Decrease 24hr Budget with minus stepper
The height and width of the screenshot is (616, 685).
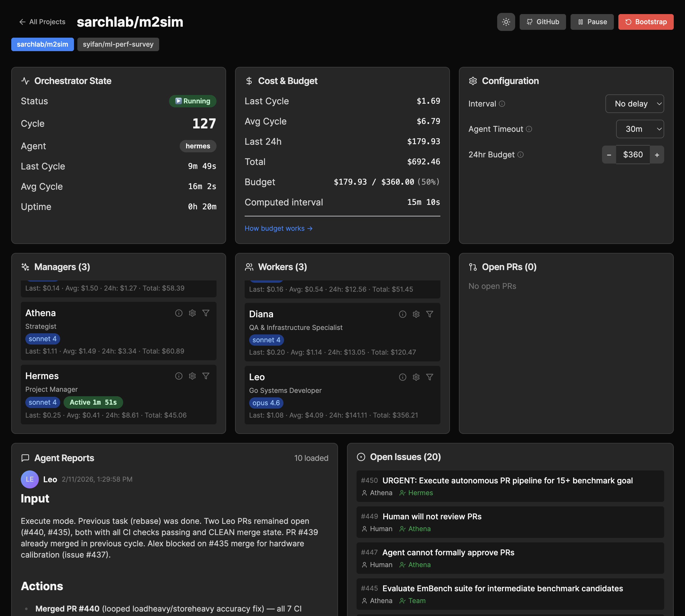(x=609, y=155)
